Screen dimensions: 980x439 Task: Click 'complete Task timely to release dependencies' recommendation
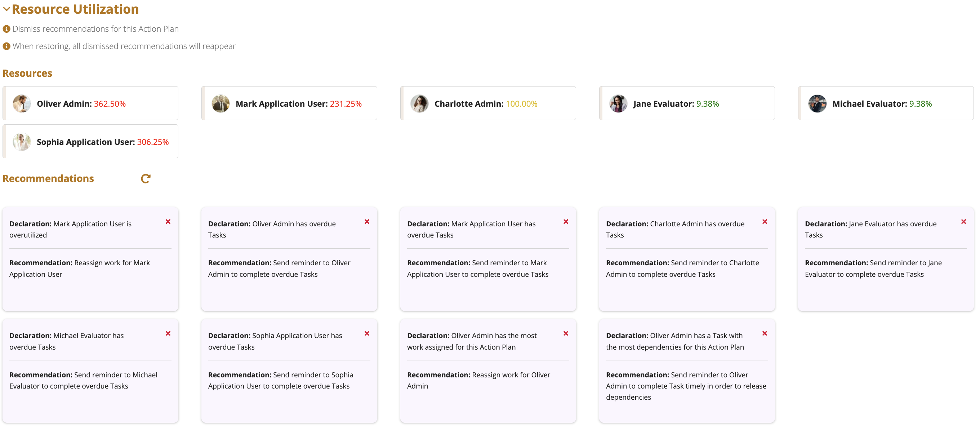click(686, 386)
